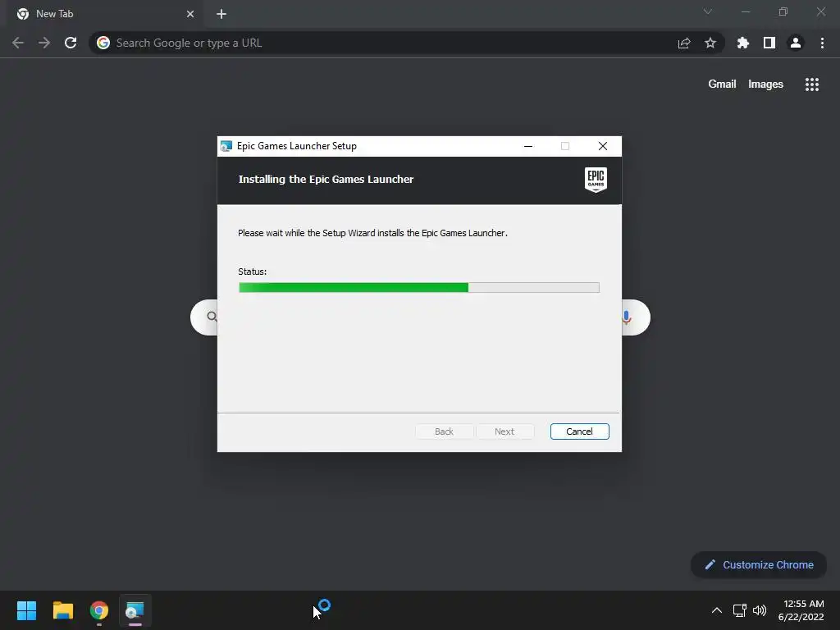Screen dimensions: 840x630
Task: Share this page from Chrome toolbar
Action: 684,43
